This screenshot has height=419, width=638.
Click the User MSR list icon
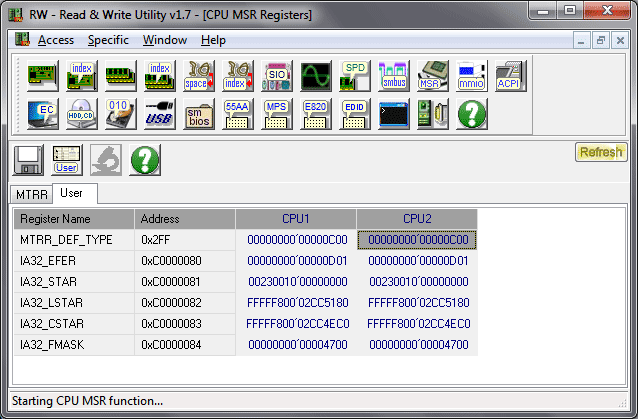tap(67, 160)
